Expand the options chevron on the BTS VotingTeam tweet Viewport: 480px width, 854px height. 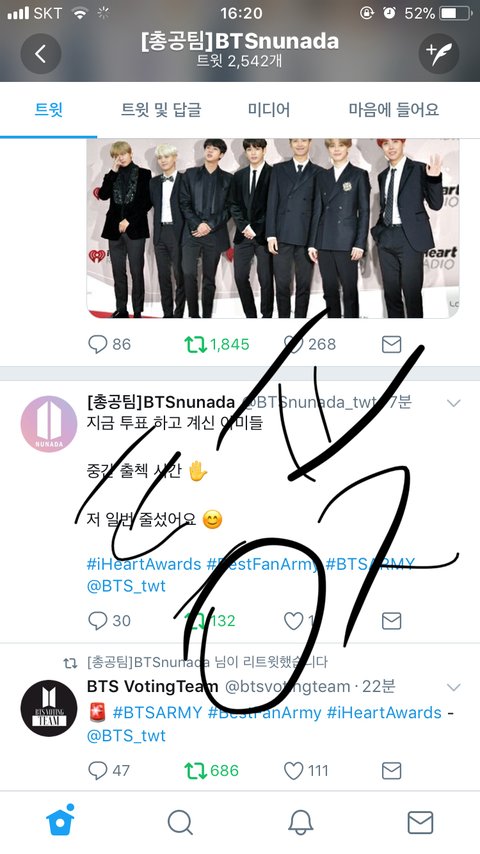pyautogui.click(x=453, y=687)
